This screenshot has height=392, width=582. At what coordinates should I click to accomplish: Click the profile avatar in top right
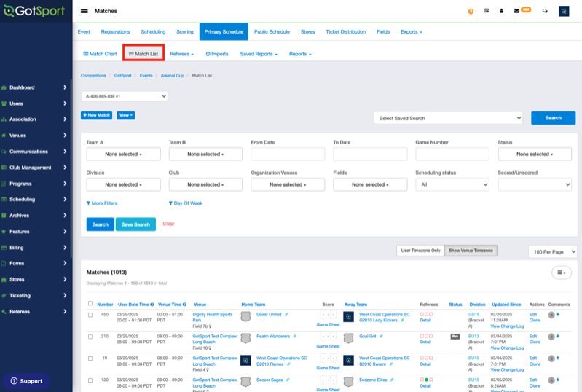tap(564, 11)
